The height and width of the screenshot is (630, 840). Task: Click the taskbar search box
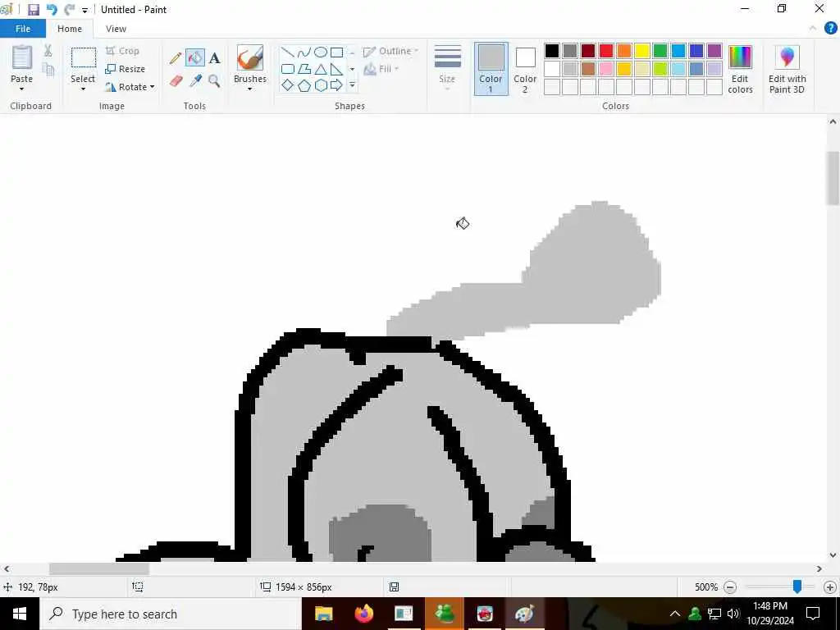coord(171,614)
